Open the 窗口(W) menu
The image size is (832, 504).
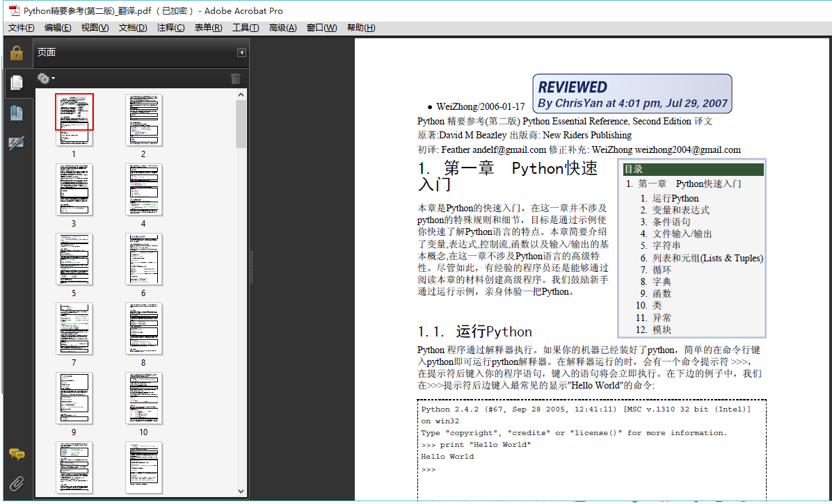tap(321, 28)
